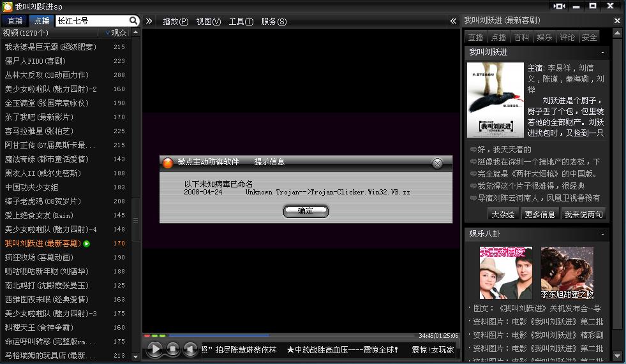Viewport: 626px width, 364px height.
Task: Open the 服务(S) menu
Action: [274, 22]
